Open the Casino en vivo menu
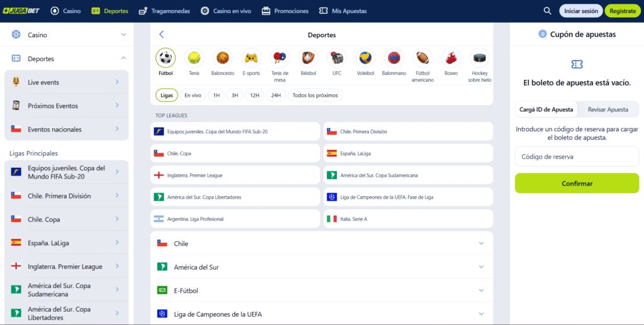This screenshot has height=325, width=644. (226, 11)
